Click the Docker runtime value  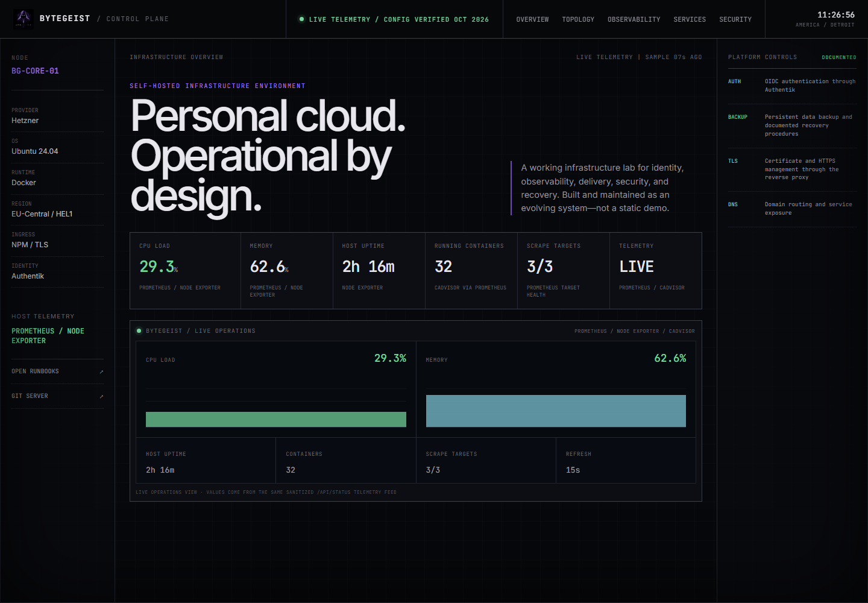tap(24, 183)
